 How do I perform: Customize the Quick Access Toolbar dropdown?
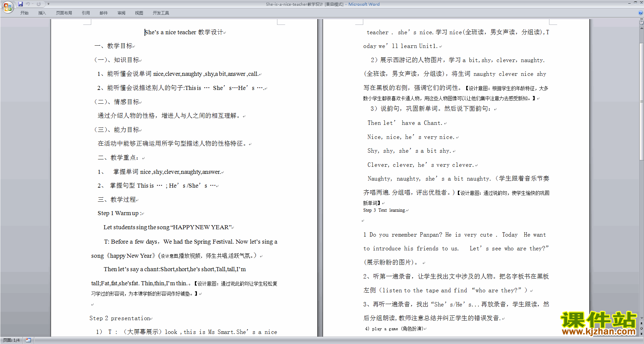point(48,4)
